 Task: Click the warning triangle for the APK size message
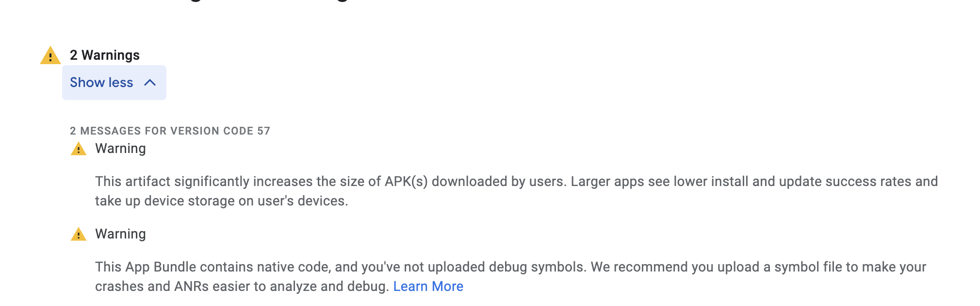click(79, 149)
